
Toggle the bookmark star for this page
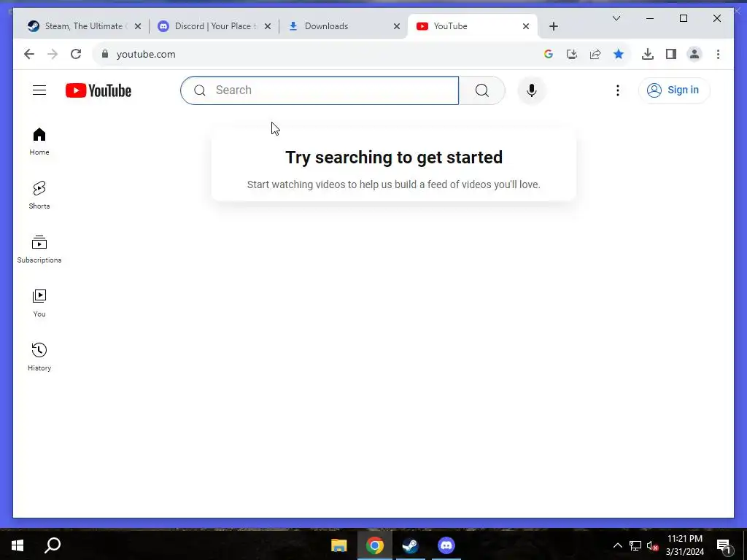[x=619, y=54]
